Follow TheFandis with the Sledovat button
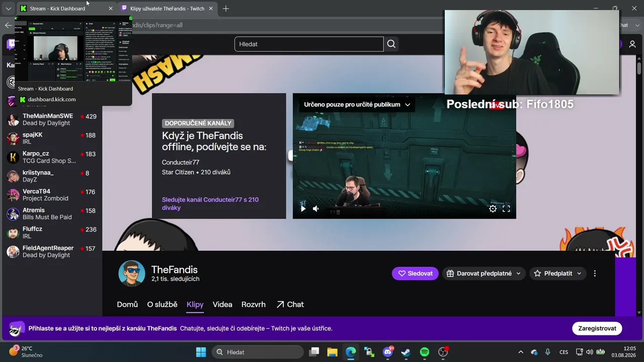 pyautogui.click(x=415, y=274)
